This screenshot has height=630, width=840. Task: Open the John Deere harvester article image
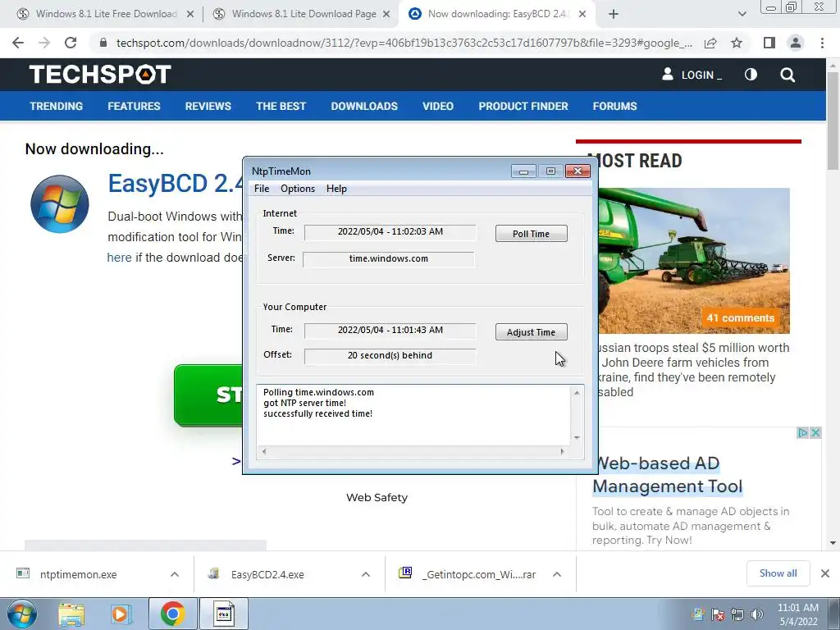694,261
